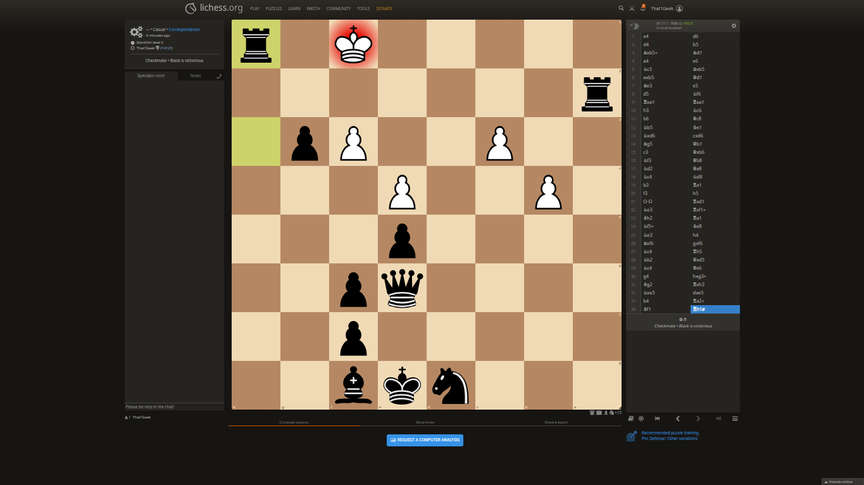Open the analysis hamburger menu

(735, 418)
